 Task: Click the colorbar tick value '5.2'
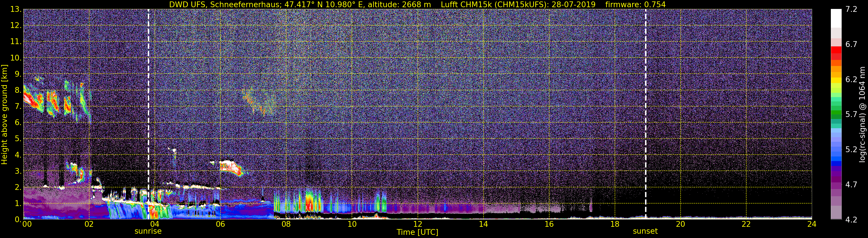[851, 150]
